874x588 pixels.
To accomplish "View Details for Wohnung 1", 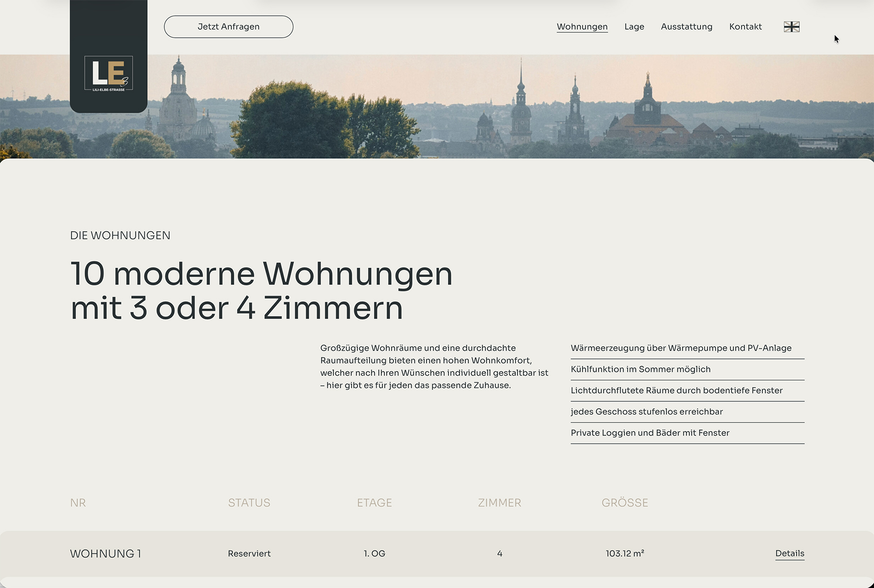I will [x=789, y=554].
